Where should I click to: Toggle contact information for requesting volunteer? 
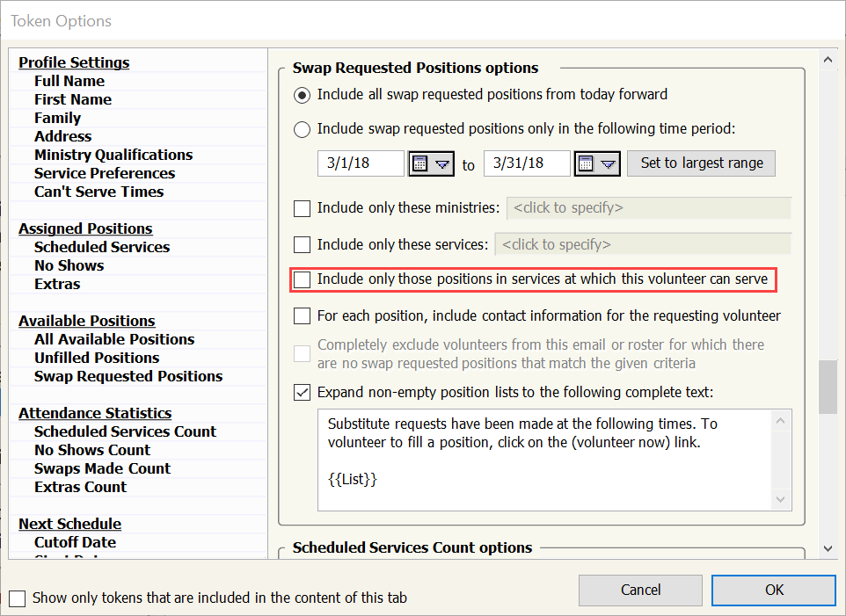click(x=303, y=315)
